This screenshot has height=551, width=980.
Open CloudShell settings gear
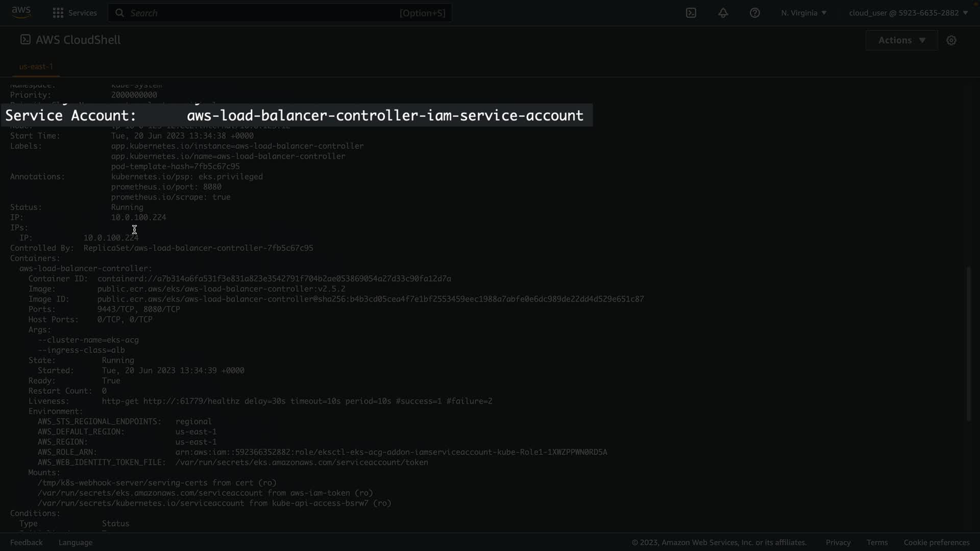(951, 40)
